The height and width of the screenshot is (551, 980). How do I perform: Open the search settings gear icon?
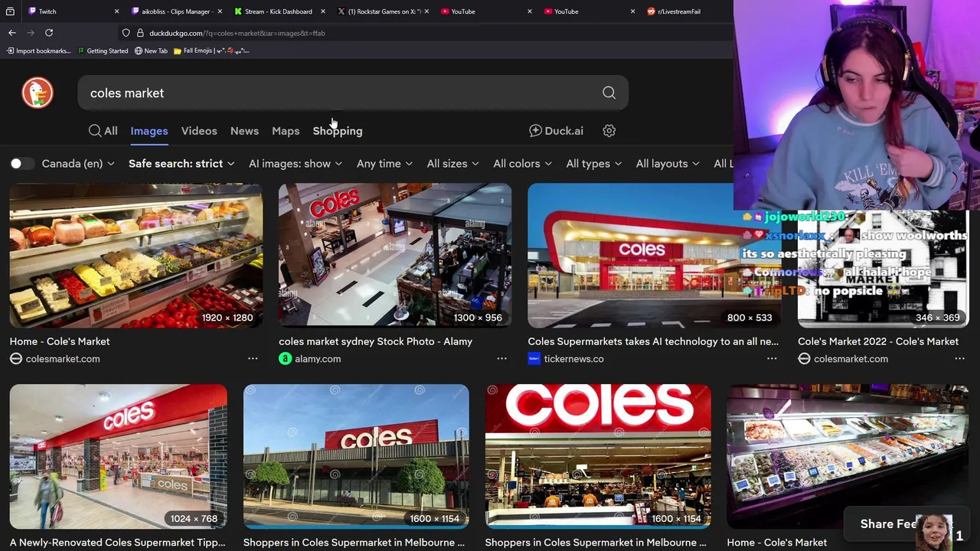click(609, 131)
